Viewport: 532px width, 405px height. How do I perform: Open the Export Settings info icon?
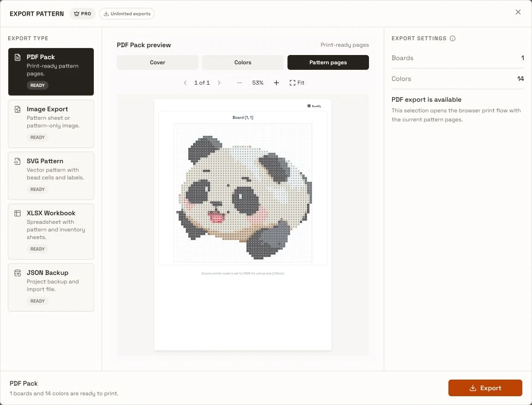click(x=452, y=38)
